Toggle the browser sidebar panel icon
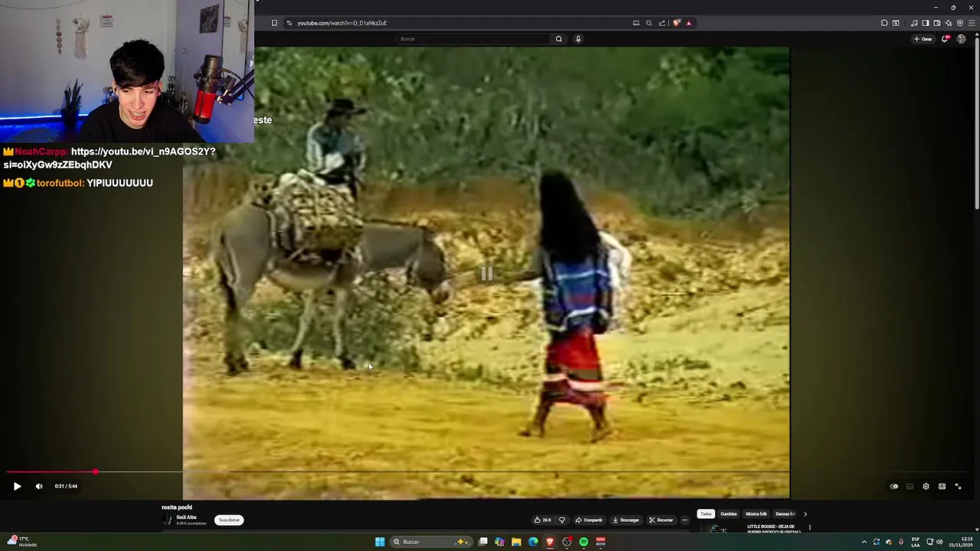This screenshot has width=980, height=551. tap(925, 23)
